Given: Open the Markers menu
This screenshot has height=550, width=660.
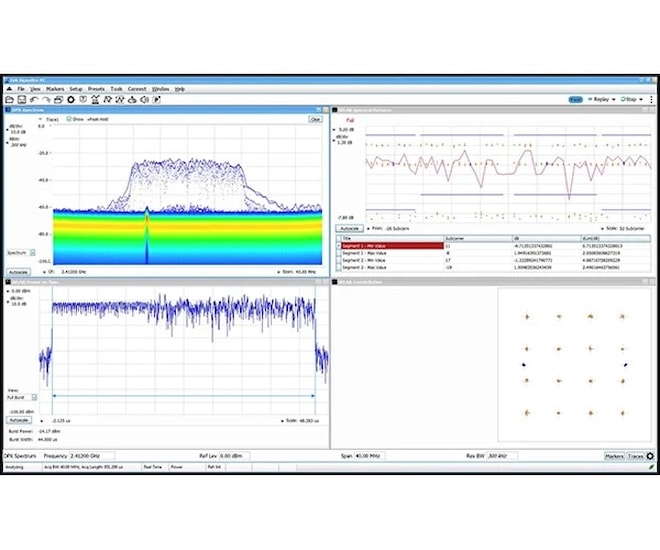Looking at the screenshot, I should (55, 88).
